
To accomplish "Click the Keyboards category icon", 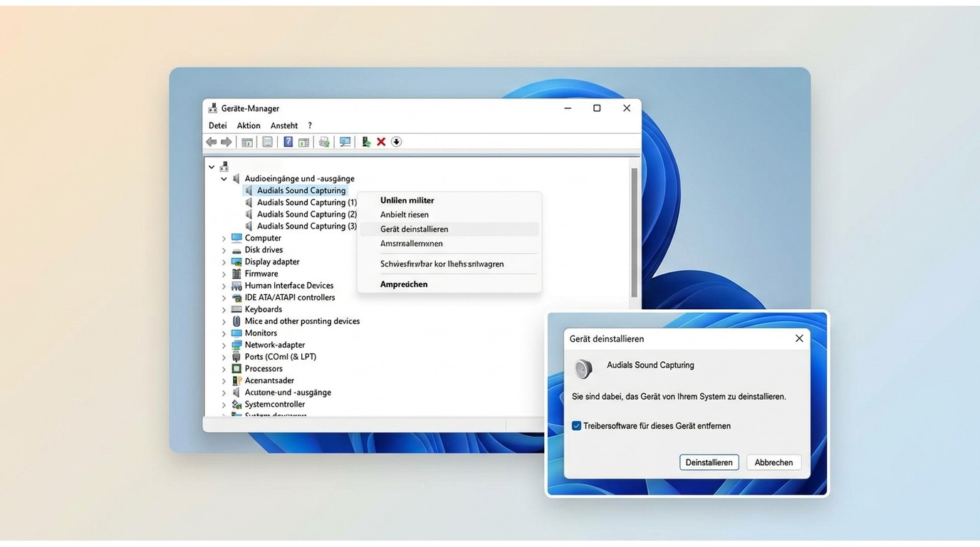I will [236, 309].
